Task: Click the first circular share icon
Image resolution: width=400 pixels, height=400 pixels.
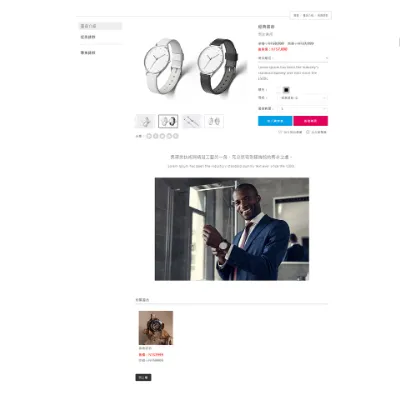Action: [149, 136]
